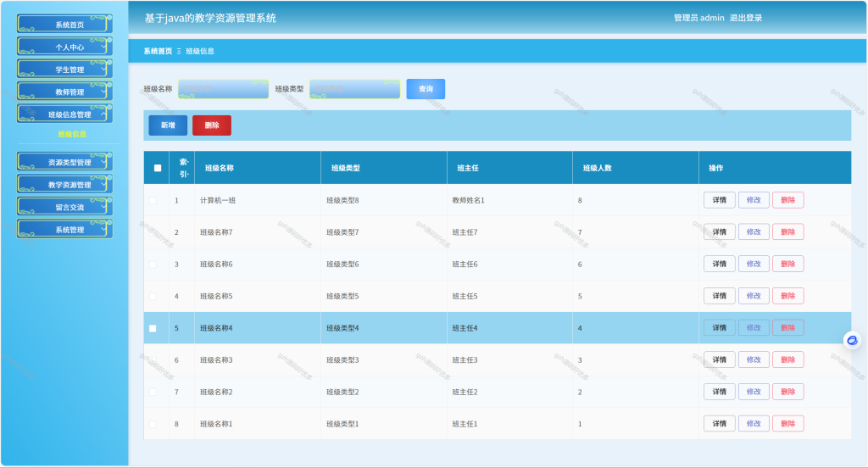The image size is (868, 468).
Task: Click 系统首页 breadcrumb link
Action: (158, 51)
